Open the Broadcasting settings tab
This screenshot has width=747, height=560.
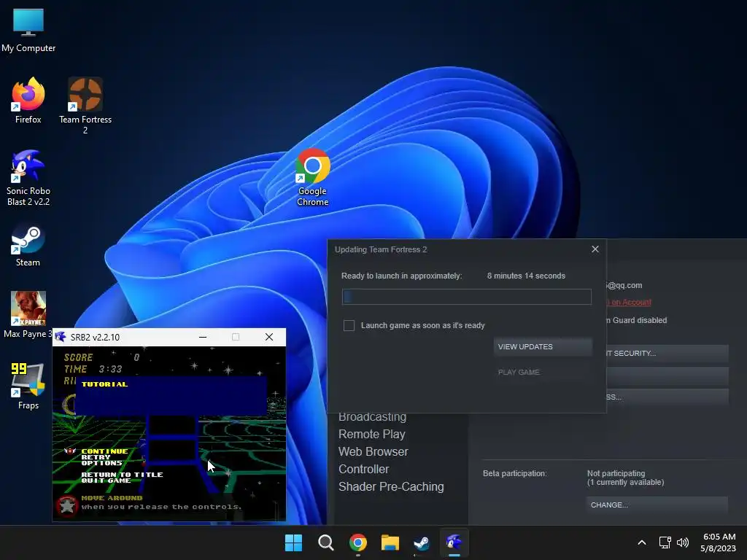[x=373, y=416]
